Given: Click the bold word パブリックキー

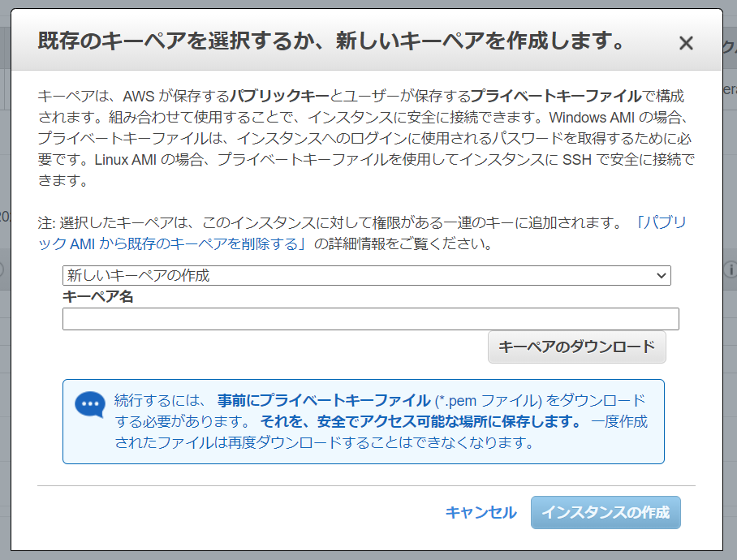Looking at the screenshot, I should pyautogui.click(x=280, y=96).
